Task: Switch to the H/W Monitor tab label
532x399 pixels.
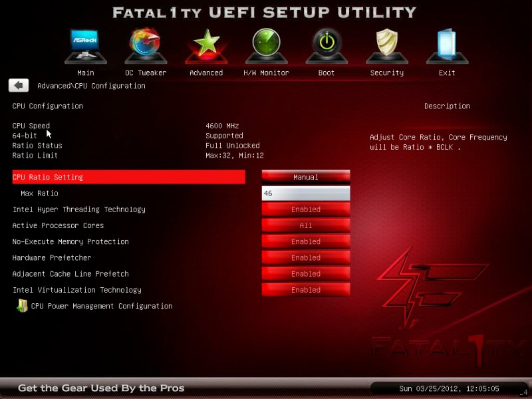Action: tap(267, 72)
